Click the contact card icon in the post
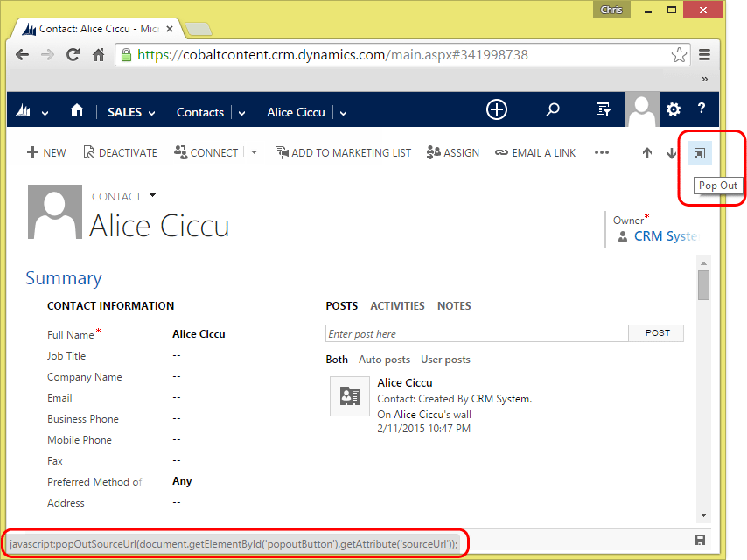Screen dimensions: 747x560 point(350,396)
